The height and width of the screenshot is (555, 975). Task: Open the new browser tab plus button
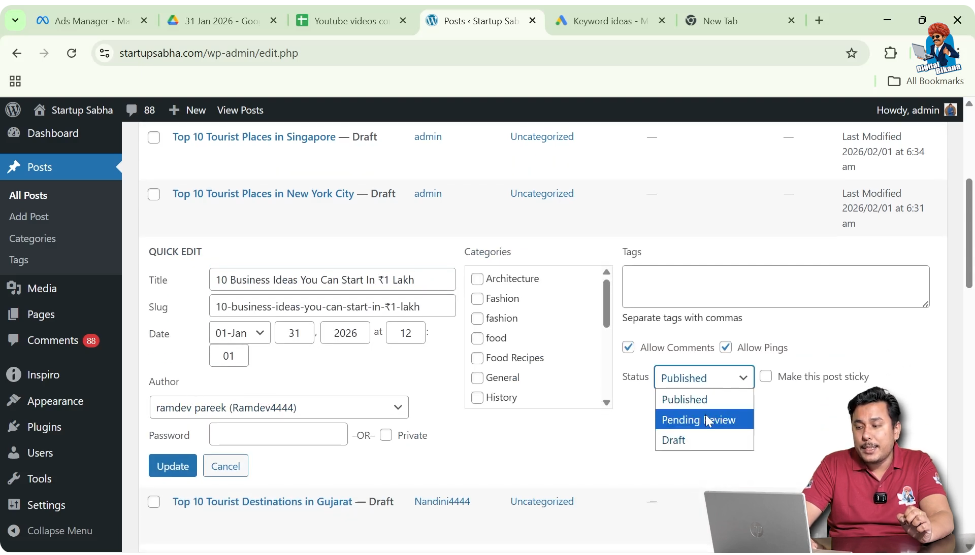pos(819,20)
